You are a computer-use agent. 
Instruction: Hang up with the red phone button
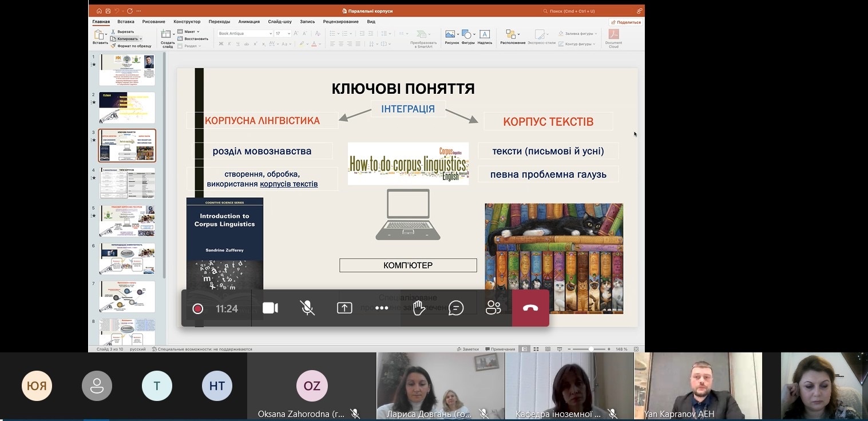530,308
